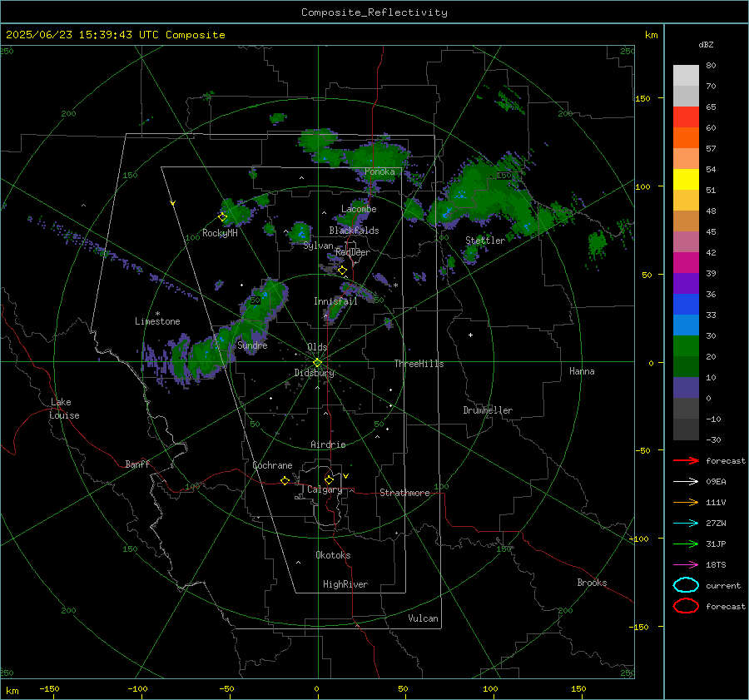Viewport: 749px width, 700px height.
Task: Click the green 31JP arrow legend icon
Action: pyautogui.click(x=686, y=544)
